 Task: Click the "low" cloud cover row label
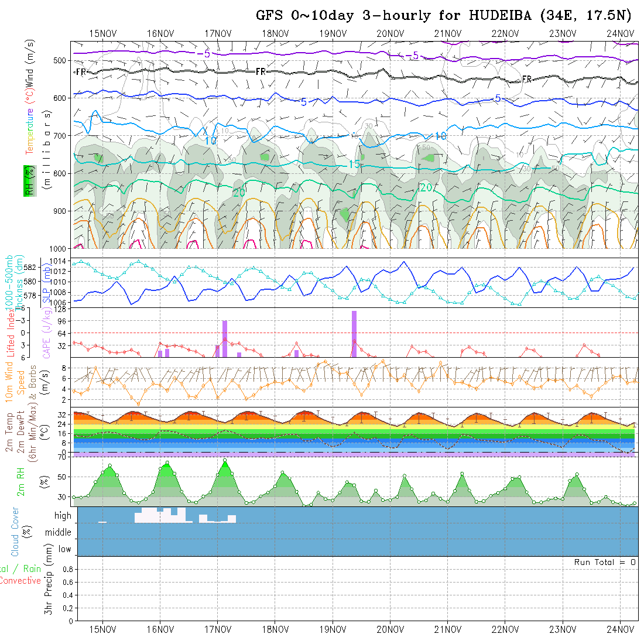coord(64,549)
